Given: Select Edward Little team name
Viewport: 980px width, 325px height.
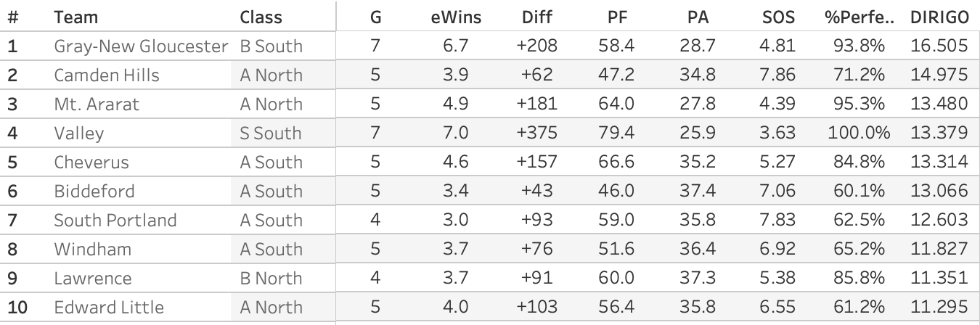Looking at the screenshot, I should pyautogui.click(x=109, y=308).
